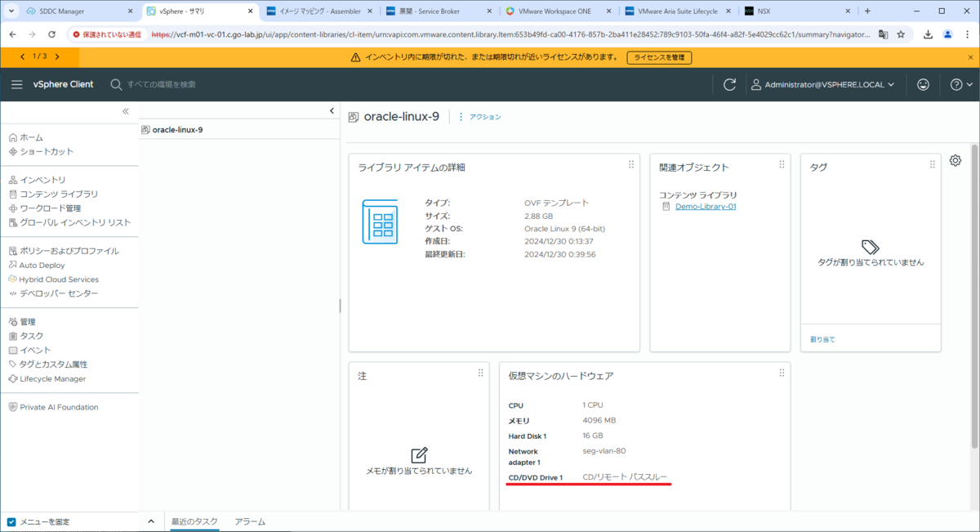Viewport: 980px width, 532px height.
Task: Click the 保護されていない通信 security badge
Action: click(x=107, y=34)
